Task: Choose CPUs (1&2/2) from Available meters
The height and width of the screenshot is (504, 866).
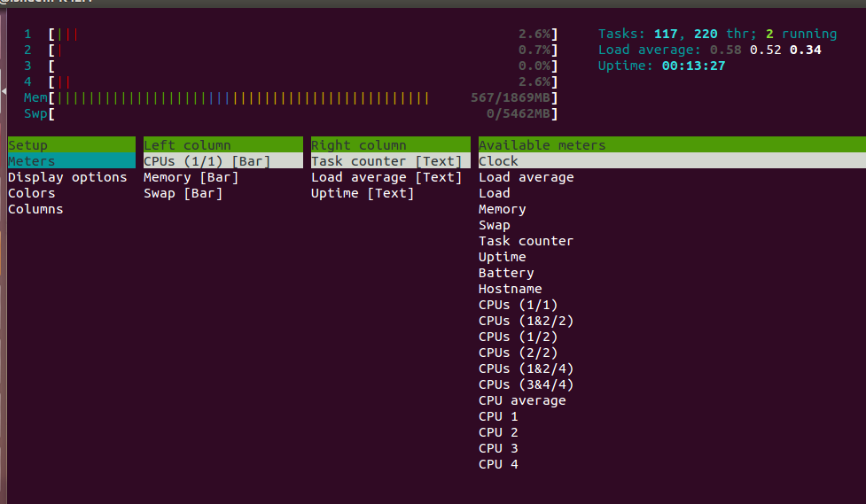Action: click(x=526, y=321)
